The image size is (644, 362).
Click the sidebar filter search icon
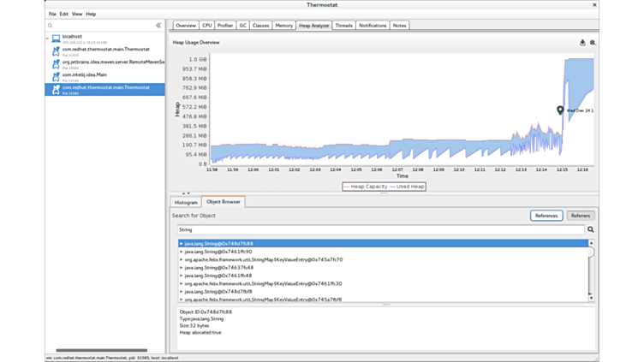(51, 26)
